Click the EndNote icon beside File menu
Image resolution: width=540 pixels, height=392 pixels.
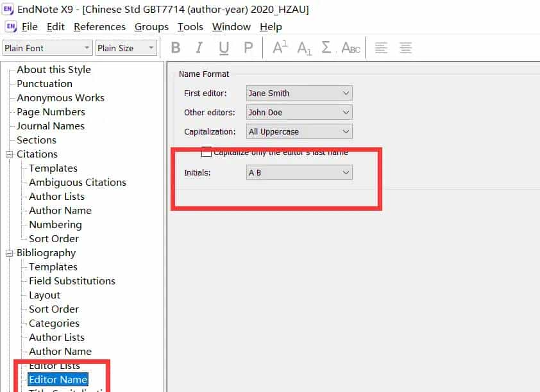(x=11, y=26)
